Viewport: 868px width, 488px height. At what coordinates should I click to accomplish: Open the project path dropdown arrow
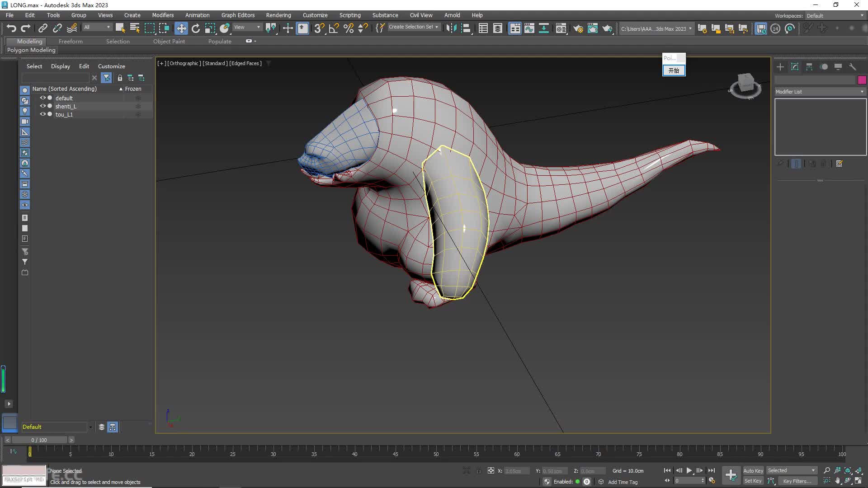pos(690,28)
